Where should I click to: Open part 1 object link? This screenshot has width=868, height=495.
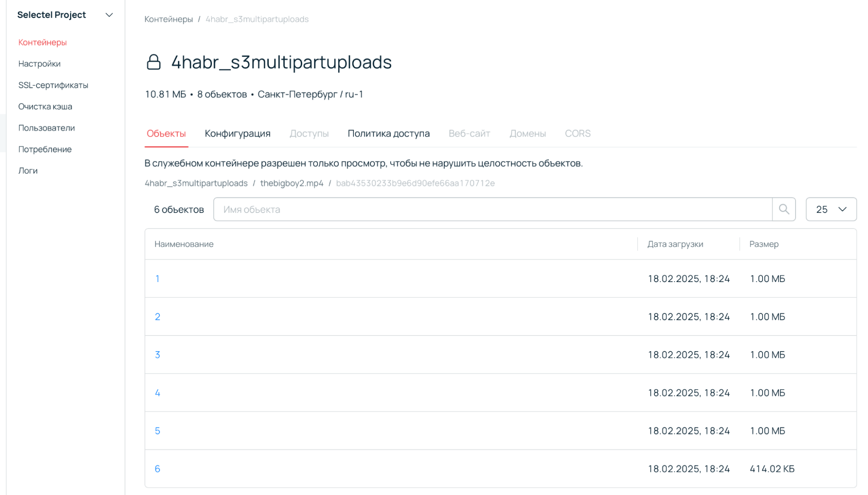tap(157, 279)
